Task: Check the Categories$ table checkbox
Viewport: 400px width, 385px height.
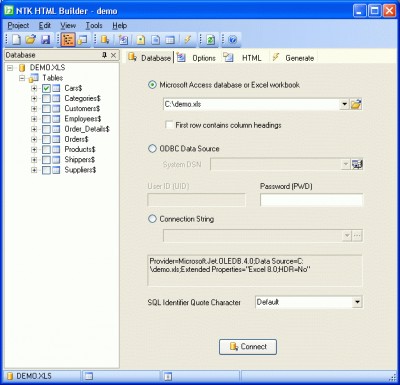Action: click(46, 99)
